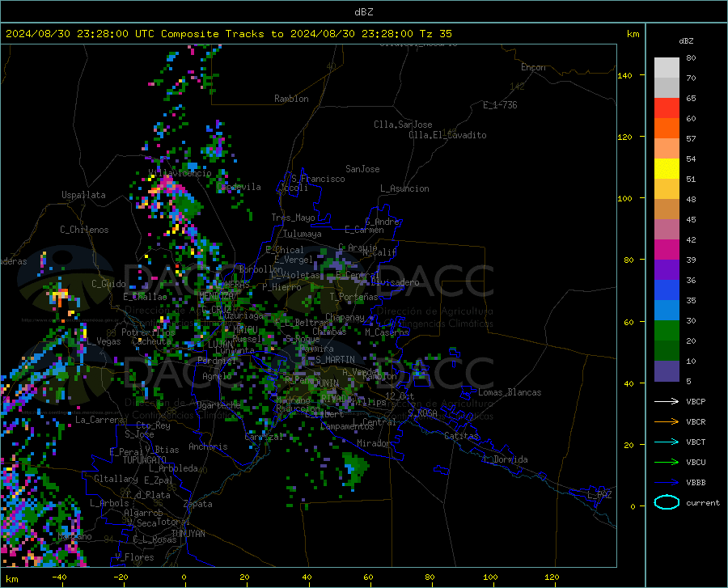728x588 pixels.
Task: Click the 'current' legend label
Action: (703, 502)
